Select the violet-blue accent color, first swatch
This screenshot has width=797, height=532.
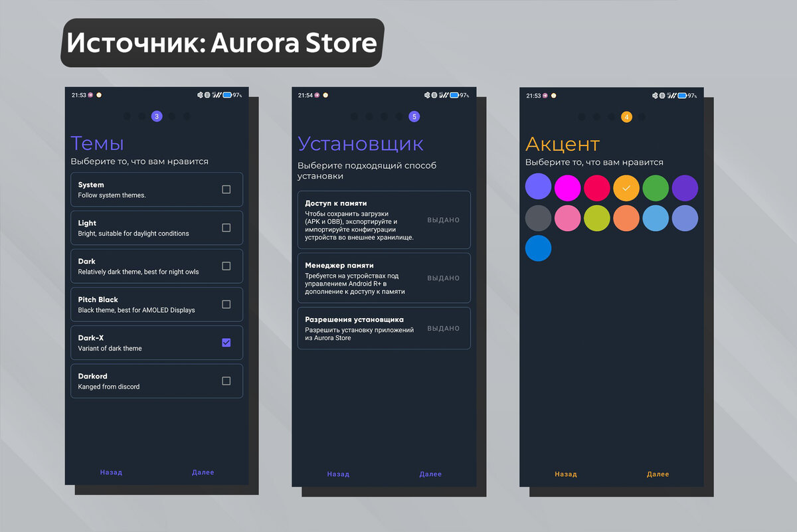[538, 187]
